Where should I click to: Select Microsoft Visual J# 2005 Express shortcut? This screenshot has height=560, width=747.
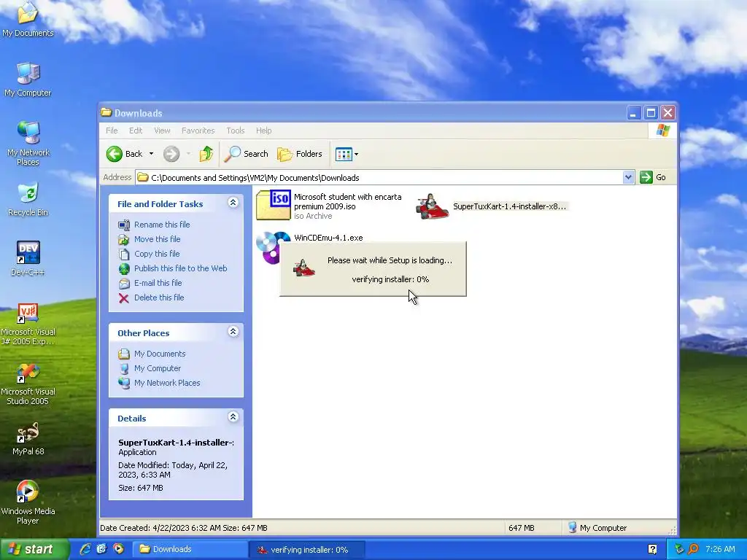28,324
